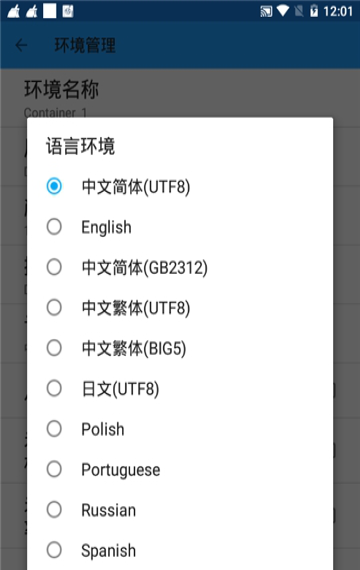Tap the no-SIM signal icon
The height and width of the screenshot is (570, 360).
(299, 11)
